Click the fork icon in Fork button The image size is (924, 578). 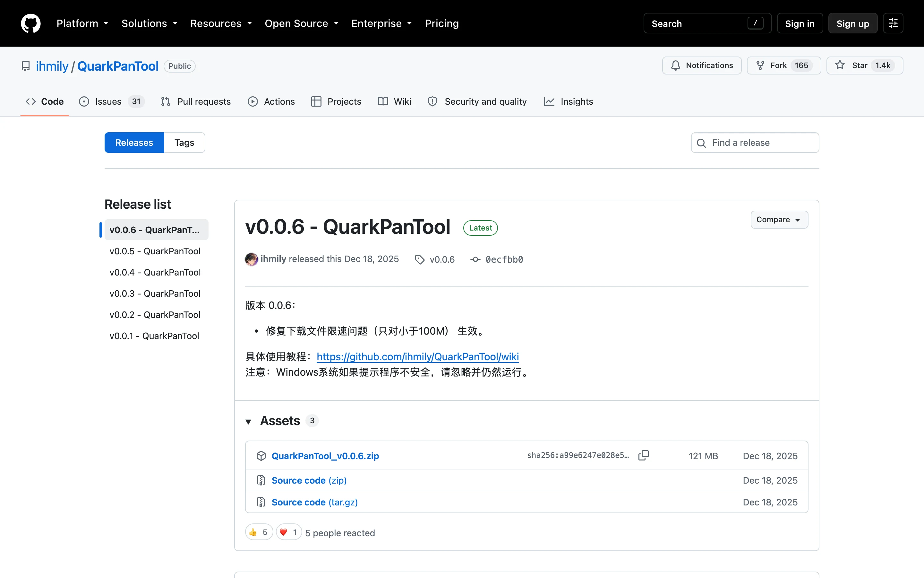tap(760, 66)
